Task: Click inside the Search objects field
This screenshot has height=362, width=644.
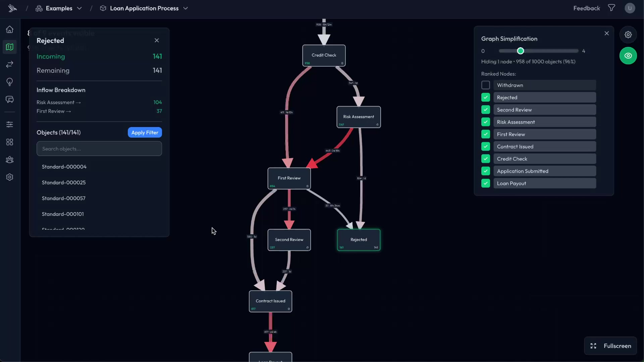Action: [99, 148]
